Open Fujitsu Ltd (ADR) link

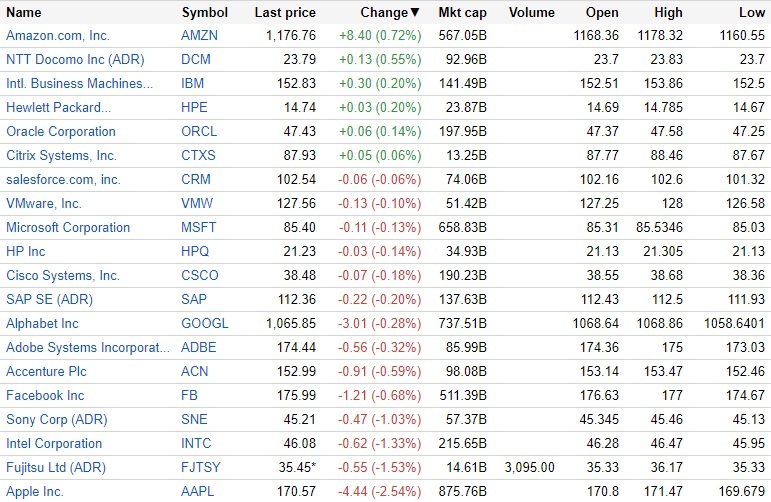(x=55, y=468)
